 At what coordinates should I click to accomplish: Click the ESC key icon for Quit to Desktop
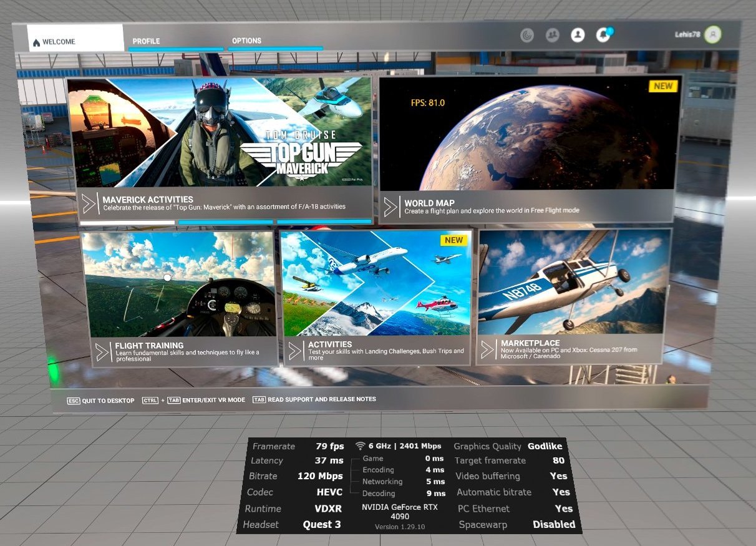point(74,401)
